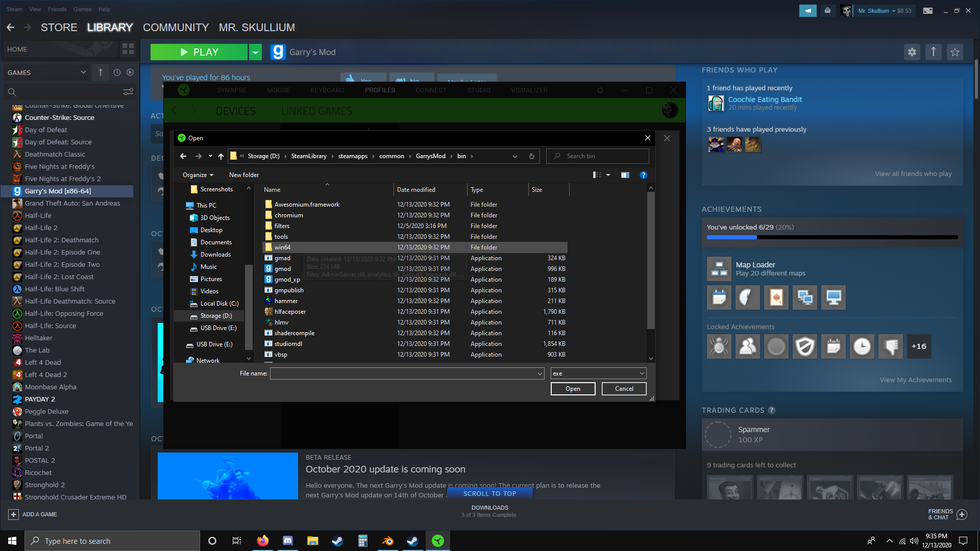Open the Friends menu in Steam
980x551 pixels.
57,9
